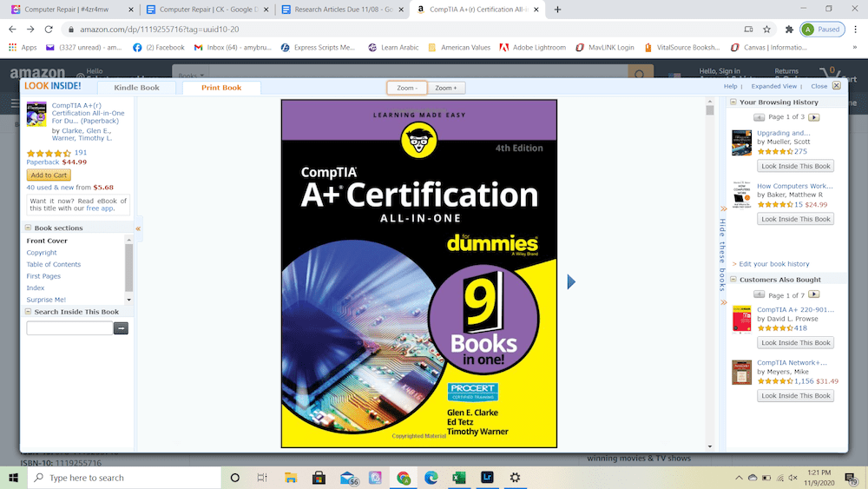Open Excel from the taskbar
Image resolution: width=868 pixels, height=489 pixels.
[x=459, y=478]
